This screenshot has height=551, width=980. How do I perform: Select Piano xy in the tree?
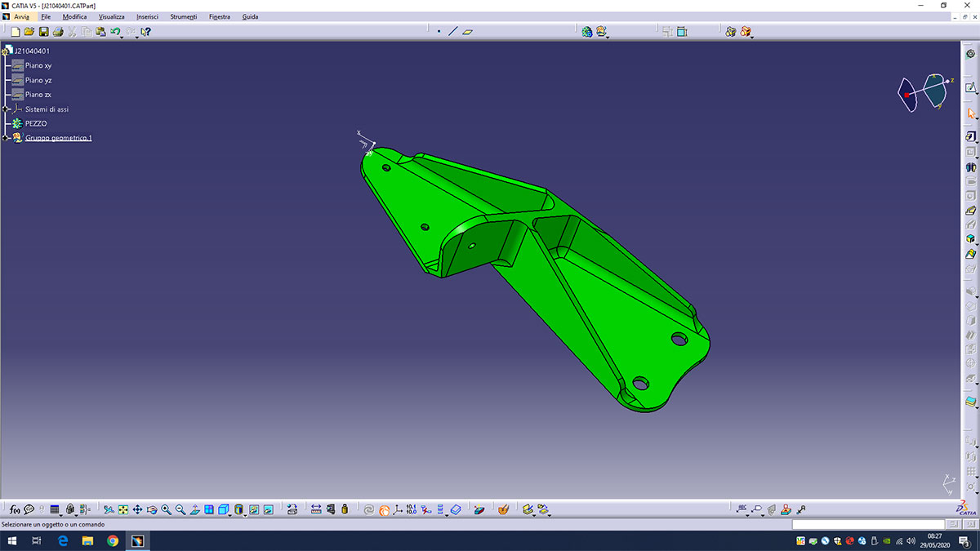[x=38, y=65]
